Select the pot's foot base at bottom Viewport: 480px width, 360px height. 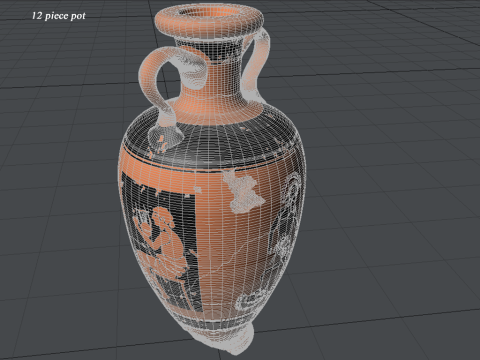[x=222, y=338]
